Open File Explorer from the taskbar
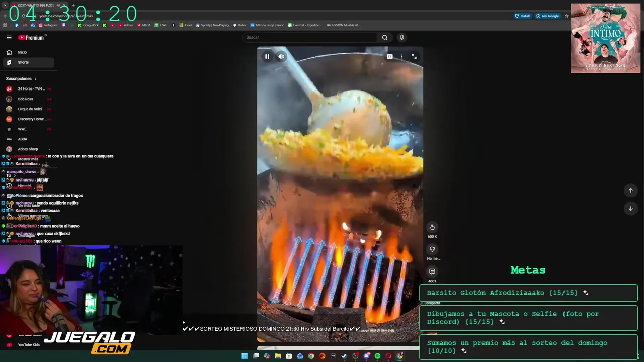 pos(278,356)
